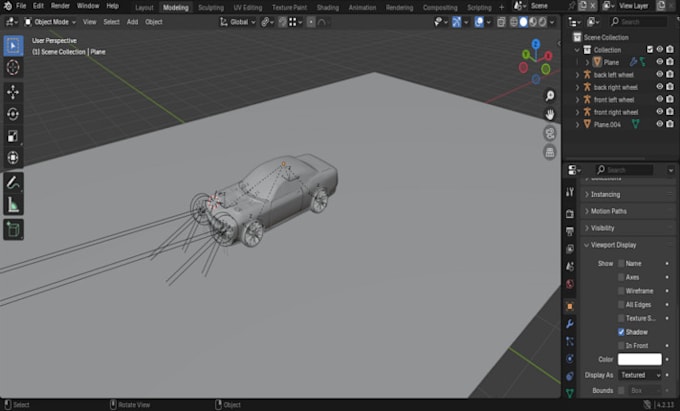This screenshot has width=680, height=411.
Task: Switch to the UV Editing workspace tab
Action: coord(248,8)
